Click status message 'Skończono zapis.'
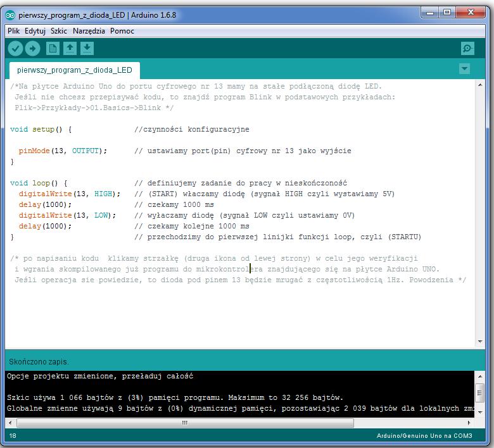Image resolution: width=494 pixels, height=448 pixels. pyautogui.click(x=39, y=362)
